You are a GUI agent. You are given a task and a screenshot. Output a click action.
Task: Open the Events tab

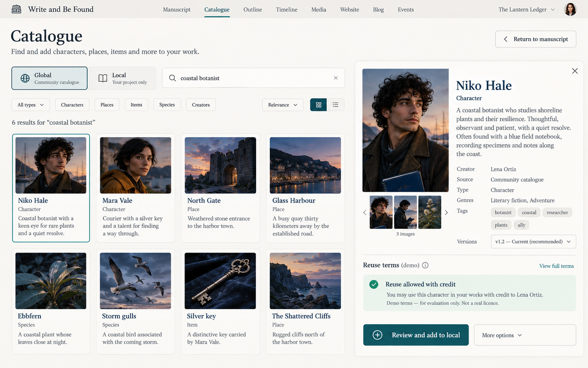[406, 10]
